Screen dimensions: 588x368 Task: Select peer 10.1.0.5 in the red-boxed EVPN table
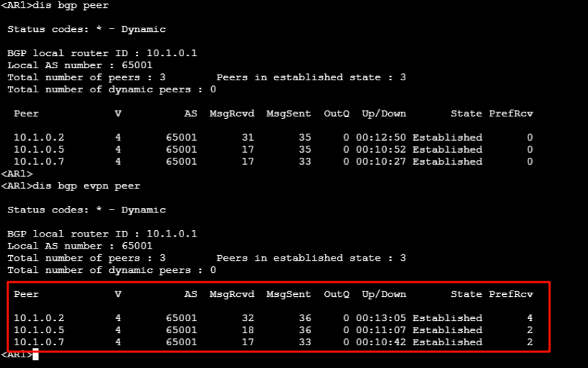tap(39, 330)
